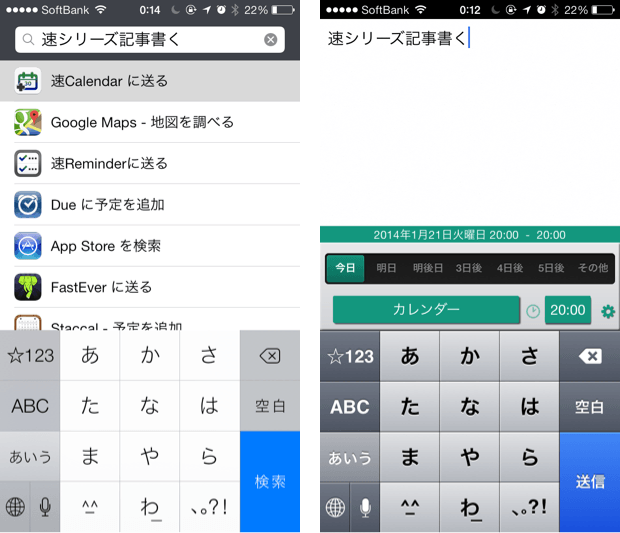620x533 pixels.
Task: Tap the battery indicator in left status bar
Action: click(x=283, y=10)
